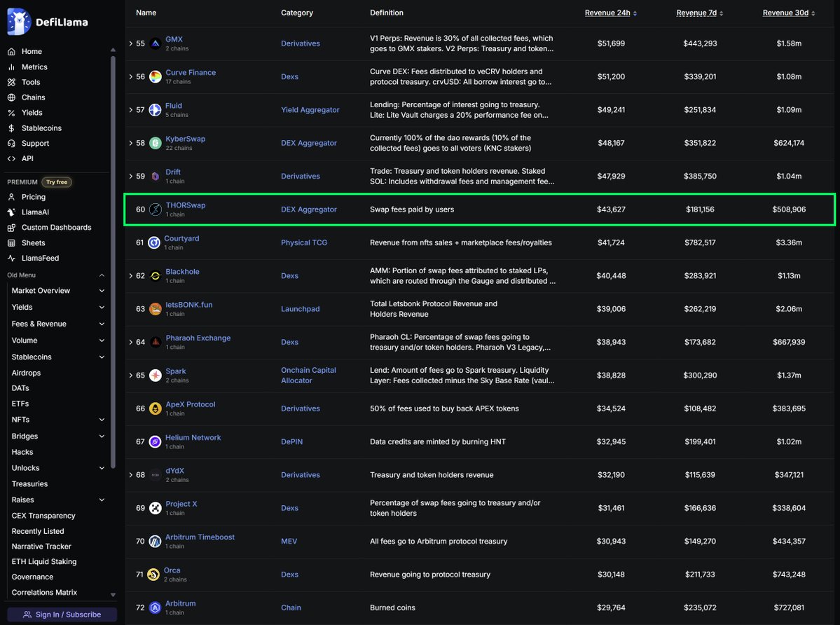Screen dimensions: 840x625
Task: Expand the Blackhole row chevron
Action: pos(131,276)
